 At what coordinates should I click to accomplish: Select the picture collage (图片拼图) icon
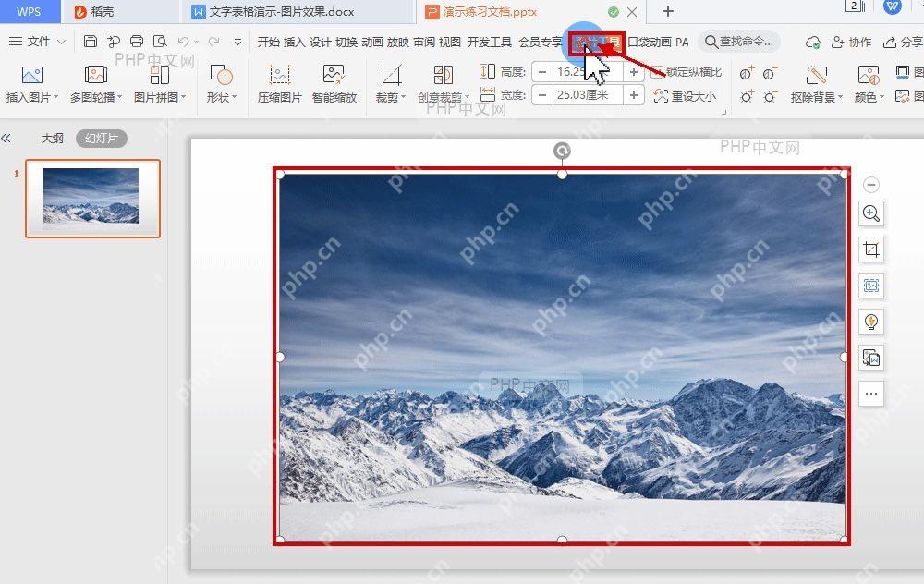pos(159,75)
